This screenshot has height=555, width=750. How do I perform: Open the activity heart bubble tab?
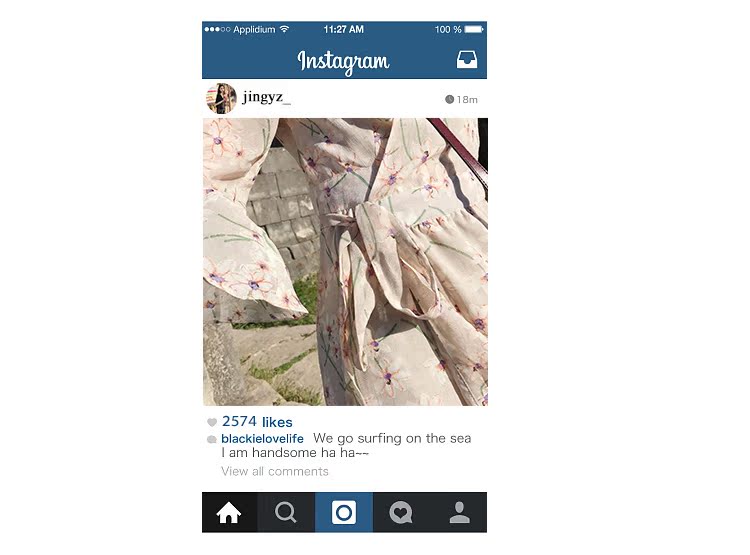tap(401, 513)
